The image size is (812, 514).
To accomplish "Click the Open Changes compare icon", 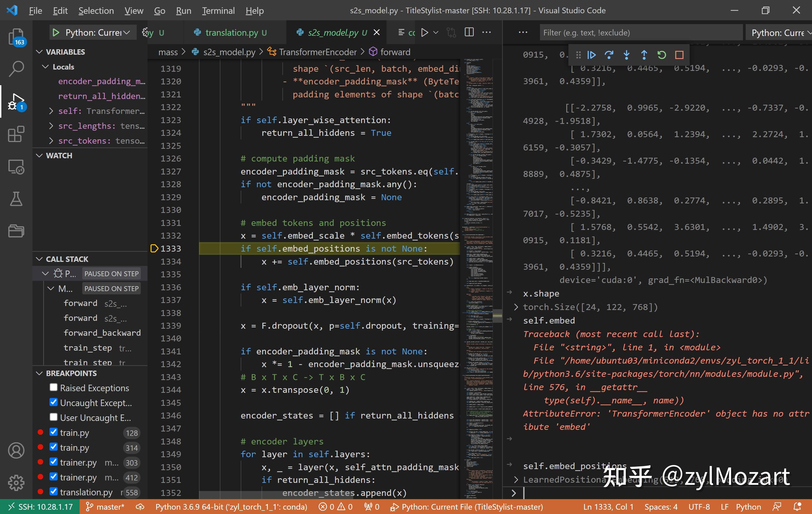I will 451,32.
